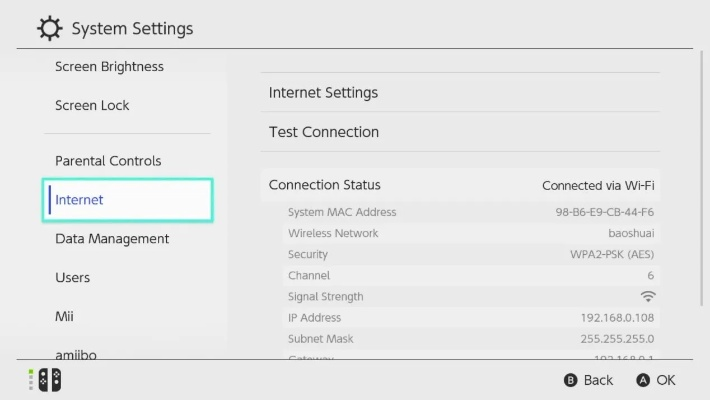Choose Users from the sidebar
Screen dimensions: 710x400
coord(73,278)
